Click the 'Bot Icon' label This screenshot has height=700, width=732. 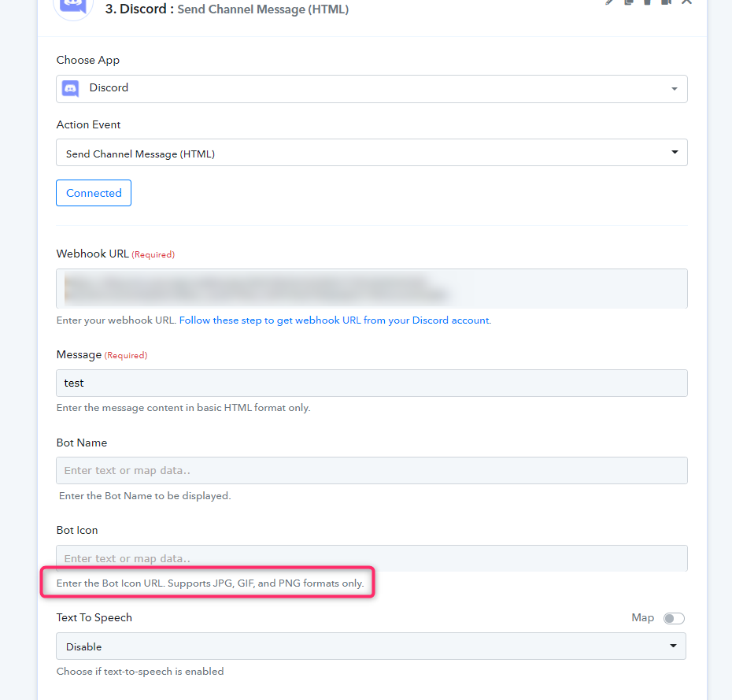click(x=77, y=531)
